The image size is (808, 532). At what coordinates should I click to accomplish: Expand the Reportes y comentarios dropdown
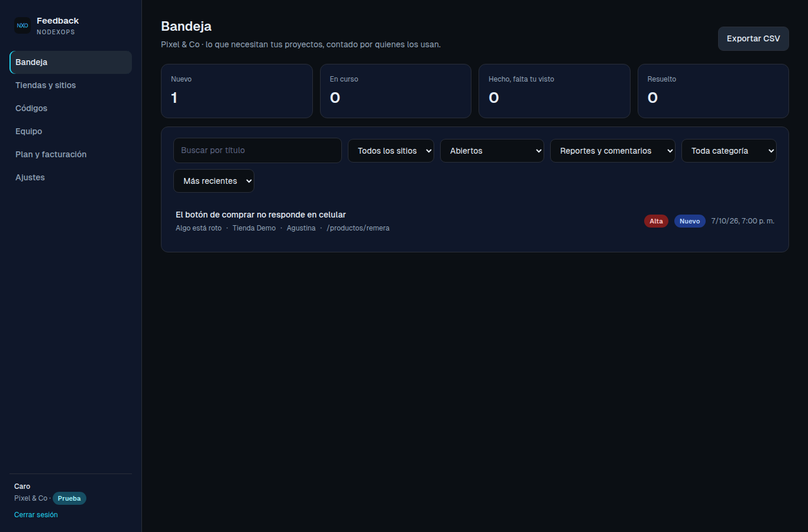coord(613,151)
